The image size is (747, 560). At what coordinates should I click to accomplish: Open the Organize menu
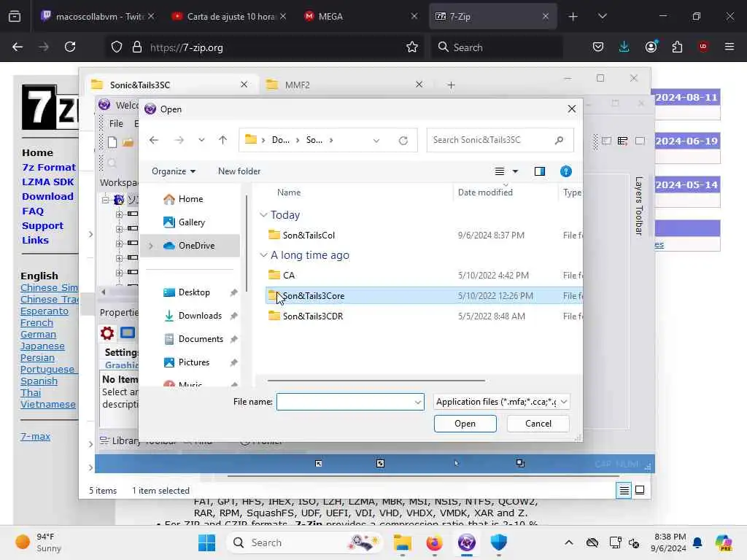[174, 171]
